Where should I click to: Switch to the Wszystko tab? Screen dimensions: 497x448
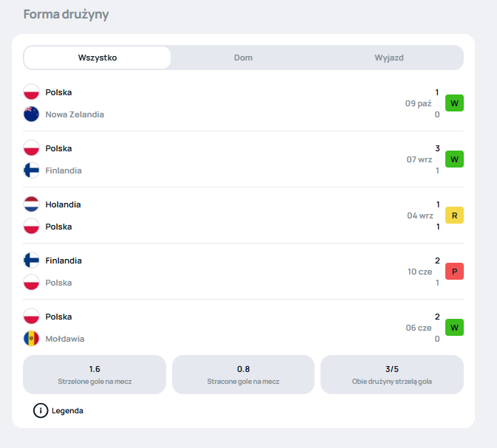[97, 58]
